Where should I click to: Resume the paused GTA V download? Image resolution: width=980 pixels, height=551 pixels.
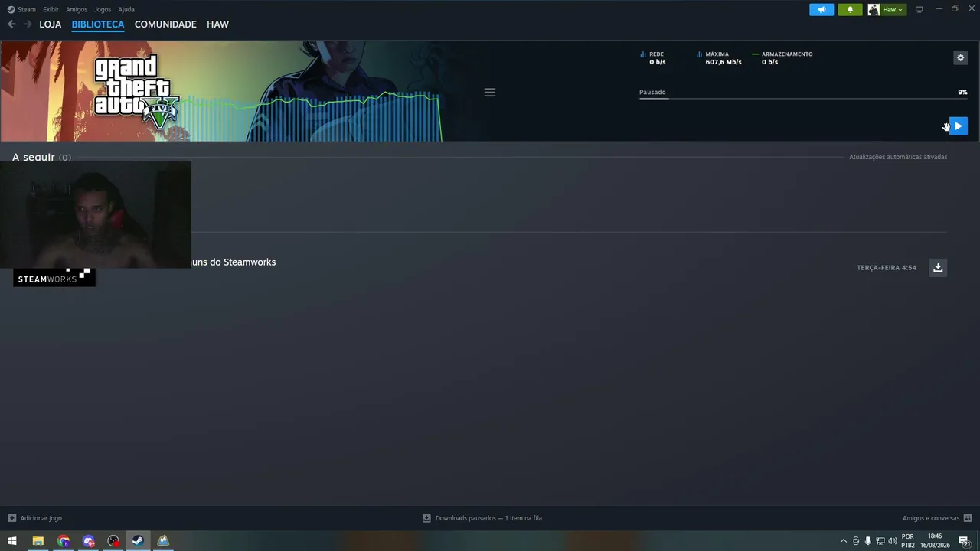(x=958, y=126)
